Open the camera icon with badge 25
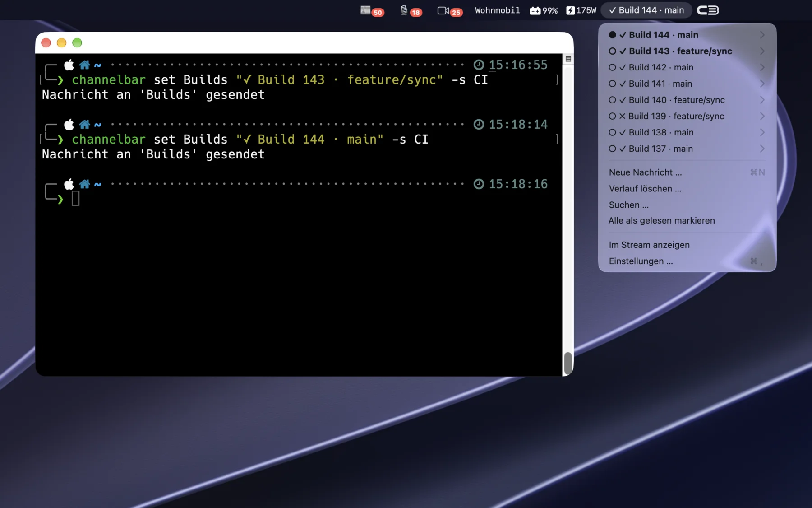The width and height of the screenshot is (812, 508). point(450,11)
